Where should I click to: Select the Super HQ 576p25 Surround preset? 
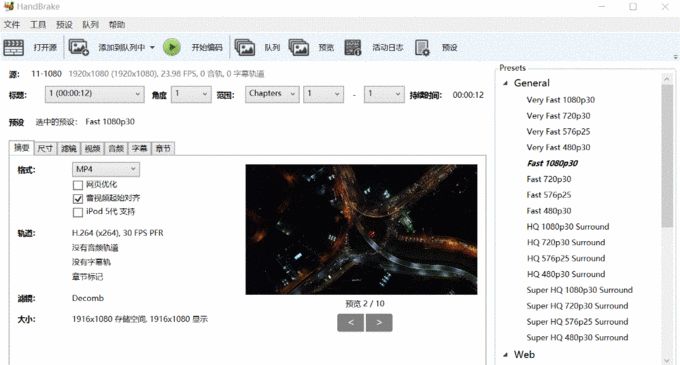point(577,322)
